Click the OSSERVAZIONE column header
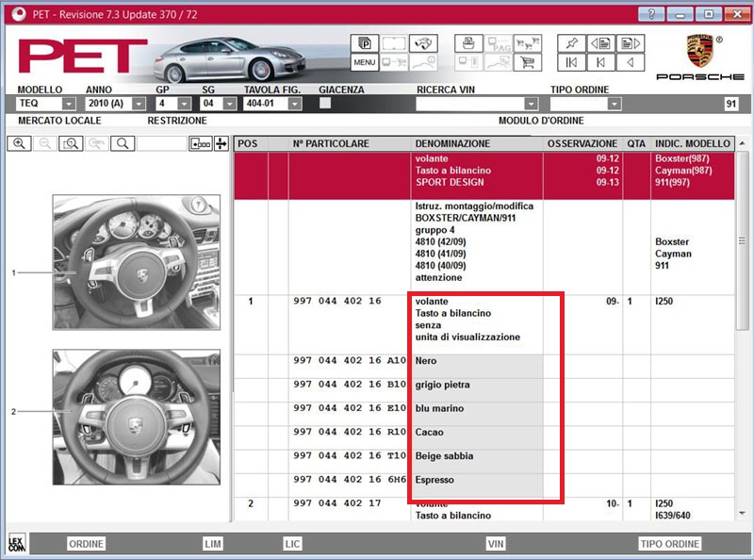This screenshot has height=560, width=754. tap(582, 143)
